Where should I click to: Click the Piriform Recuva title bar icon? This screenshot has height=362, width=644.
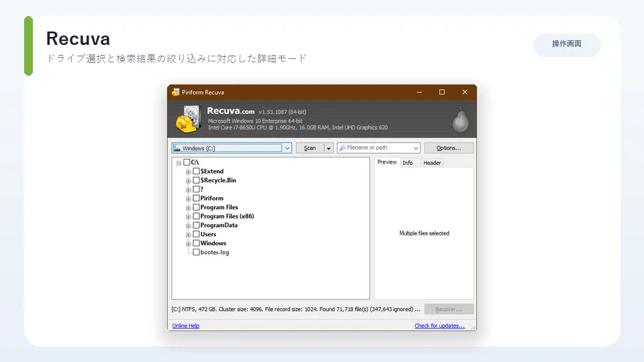pyautogui.click(x=176, y=92)
